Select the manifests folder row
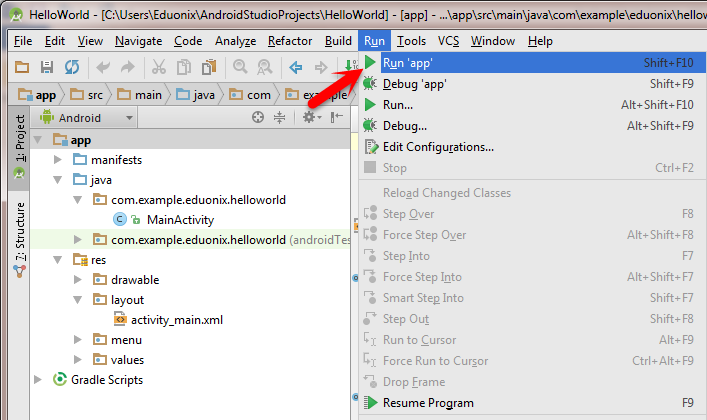707x420 pixels. click(x=189, y=160)
